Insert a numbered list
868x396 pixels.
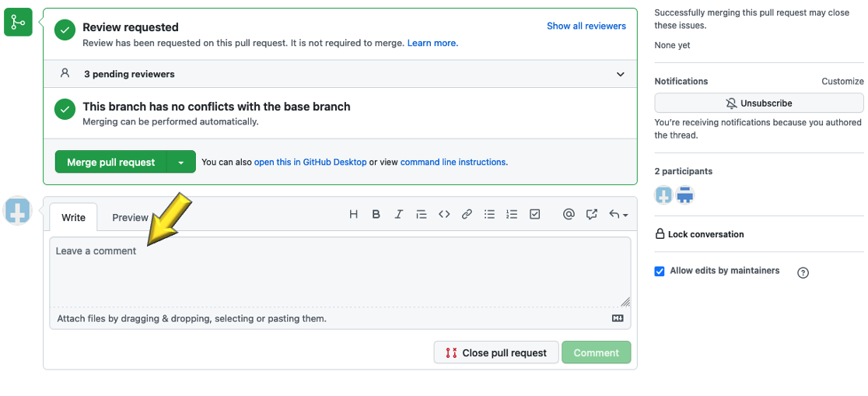click(512, 215)
